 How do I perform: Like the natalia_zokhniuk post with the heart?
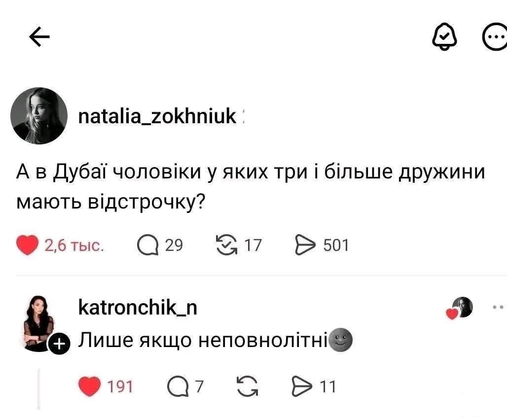pos(27,245)
